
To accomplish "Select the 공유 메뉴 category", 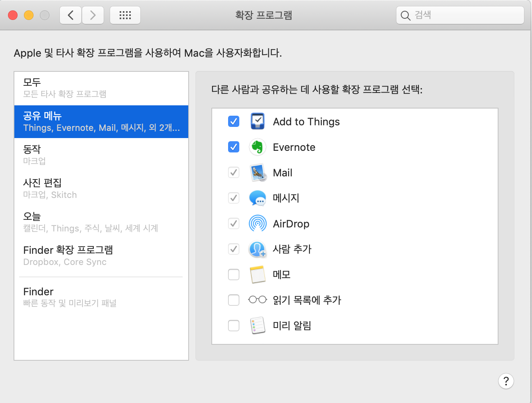I will (x=101, y=122).
